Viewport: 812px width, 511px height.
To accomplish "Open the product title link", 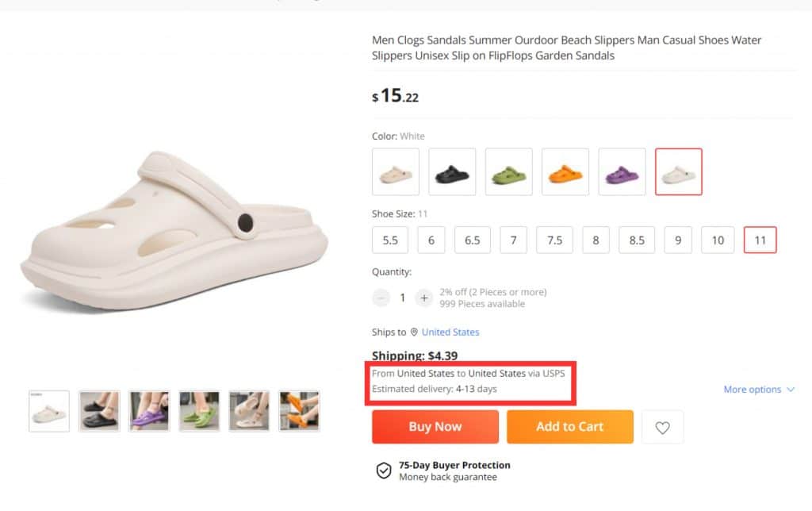I will (566, 48).
